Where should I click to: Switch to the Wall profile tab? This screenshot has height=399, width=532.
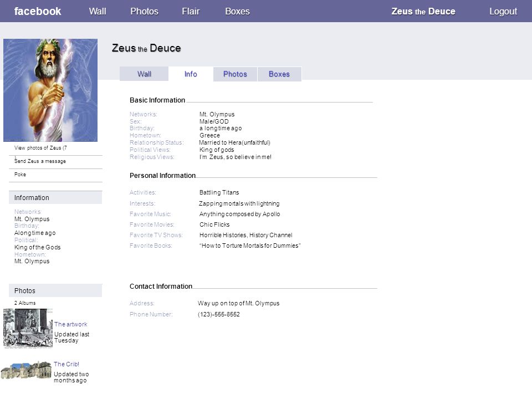(x=144, y=74)
